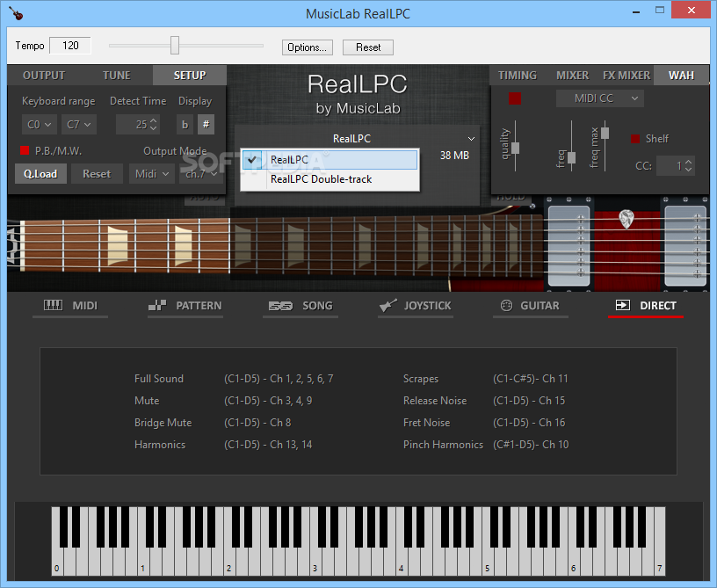This screenshot has width=717, height=588.
Task: Click '(C1-D5) - Ch 13, 14' text
Action: (268, 445)
